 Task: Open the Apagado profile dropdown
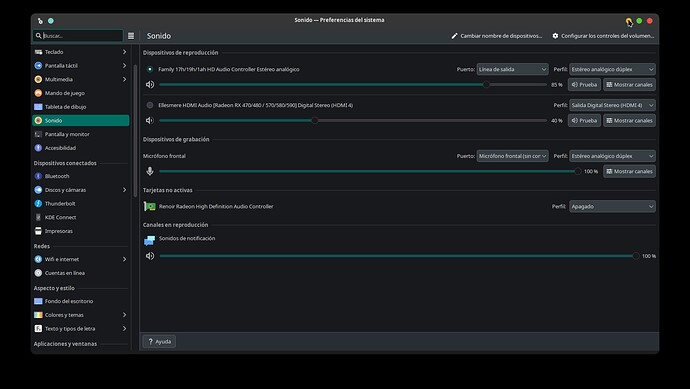pyautogui.click(x=612, y=206)
